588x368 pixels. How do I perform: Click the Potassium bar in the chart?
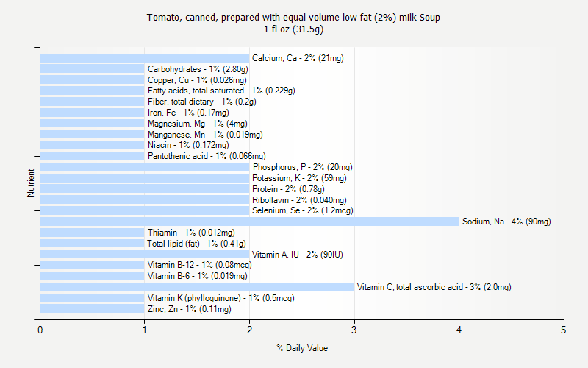pos(145,178)
